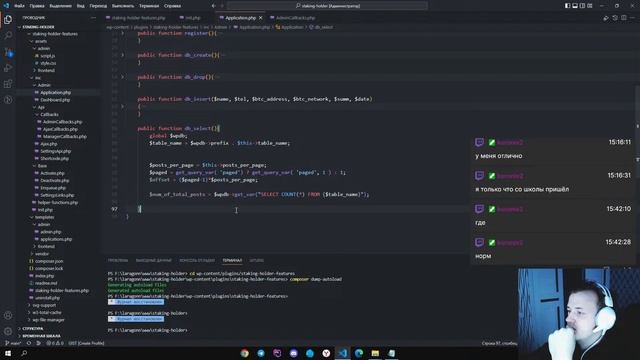This screenshot has width=640, height=360.
Task: Expand the svg-support folder
Action: (x=43, y=305)
